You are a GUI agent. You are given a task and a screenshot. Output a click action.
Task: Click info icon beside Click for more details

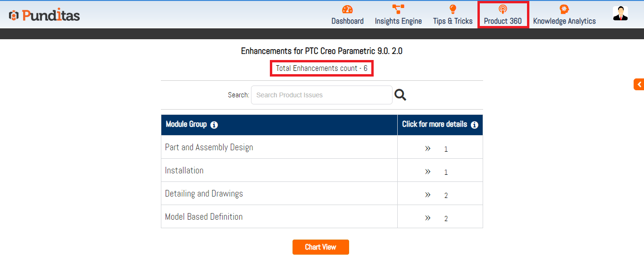(x=474, y=125)
